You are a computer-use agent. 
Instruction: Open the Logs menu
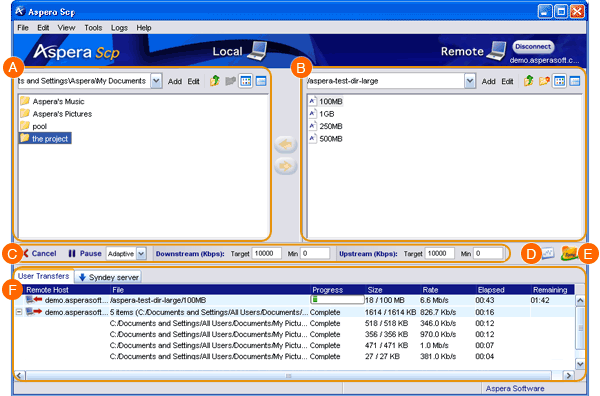pos(119,28)
